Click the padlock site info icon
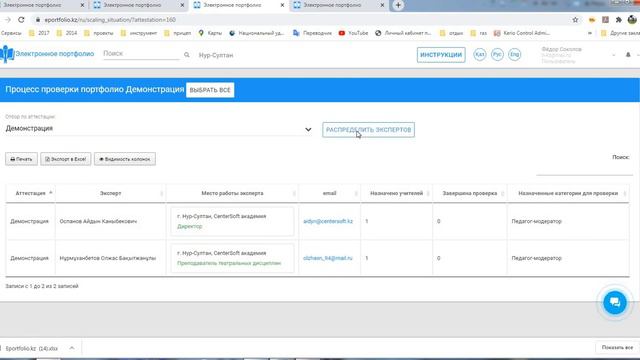The height and width of the screenshot is (360, 640). [x=38, y=20]
